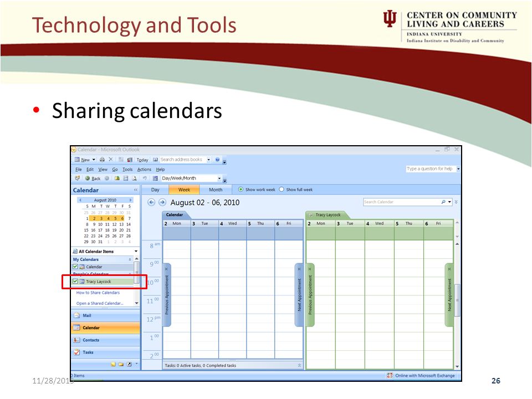The width and height of the screenshot is (532, 399).
Task: Open the All Calendar Items dropdown
Action: pyautogui.click(x=136, y=252)
